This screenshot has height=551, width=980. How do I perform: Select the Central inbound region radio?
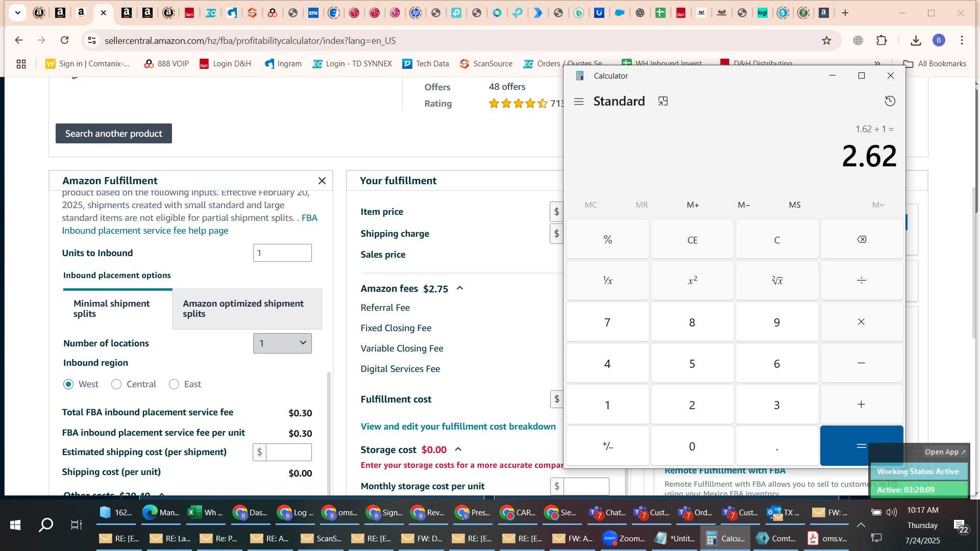click(x=116, y=384)
